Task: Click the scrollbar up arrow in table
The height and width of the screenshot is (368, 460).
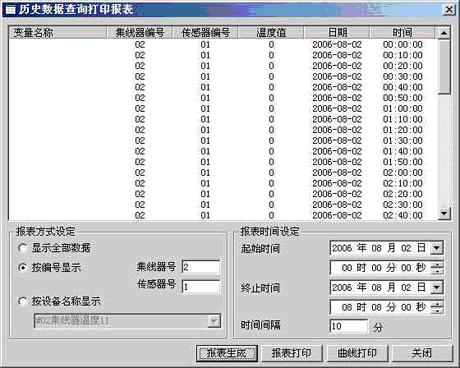Action: tap(444, 33)
